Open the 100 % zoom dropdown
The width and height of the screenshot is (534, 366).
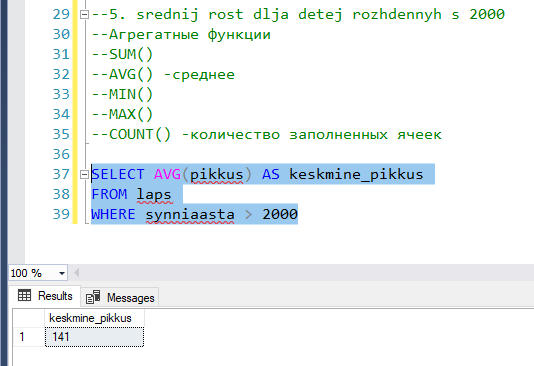point(62,273)
